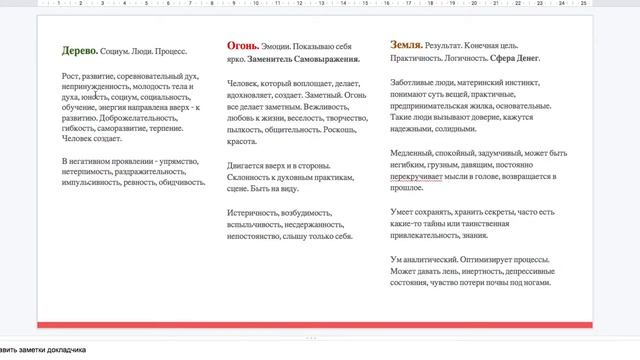
Task: Click paragraph starting "Истеричность, возбудимость"
Action: coord(290,224)
